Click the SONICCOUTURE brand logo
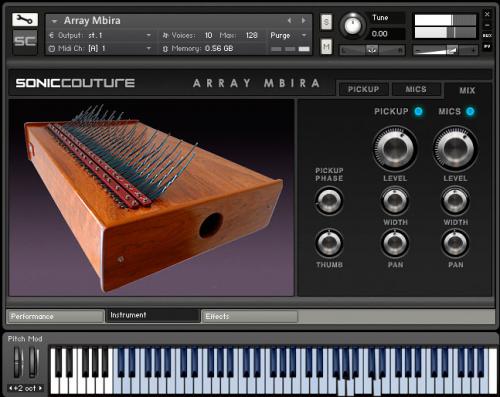 pos(75,83)
